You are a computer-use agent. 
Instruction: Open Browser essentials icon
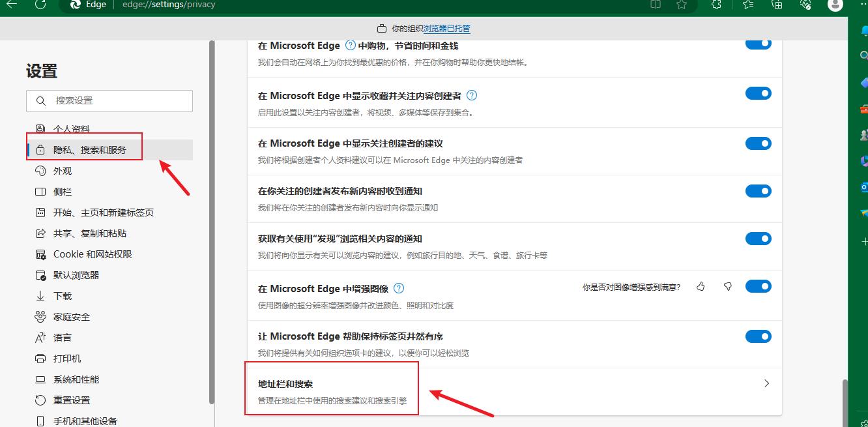(805, 5)
